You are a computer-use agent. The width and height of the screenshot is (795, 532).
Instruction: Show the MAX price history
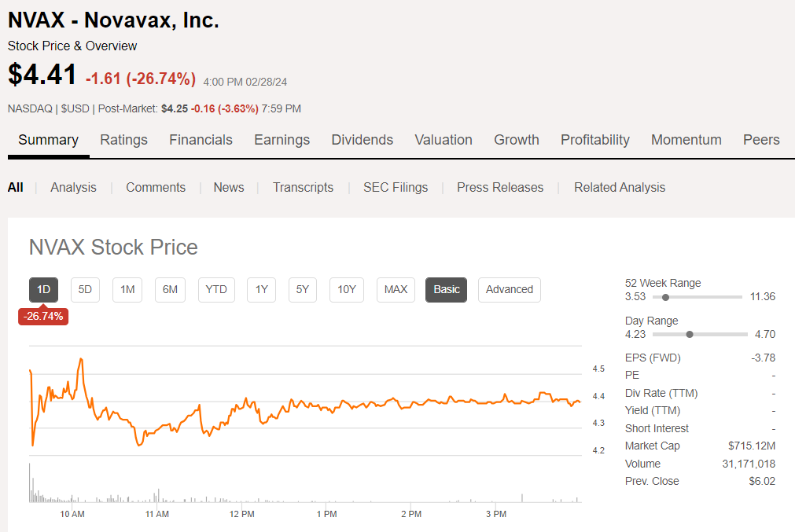coord(396,289)
